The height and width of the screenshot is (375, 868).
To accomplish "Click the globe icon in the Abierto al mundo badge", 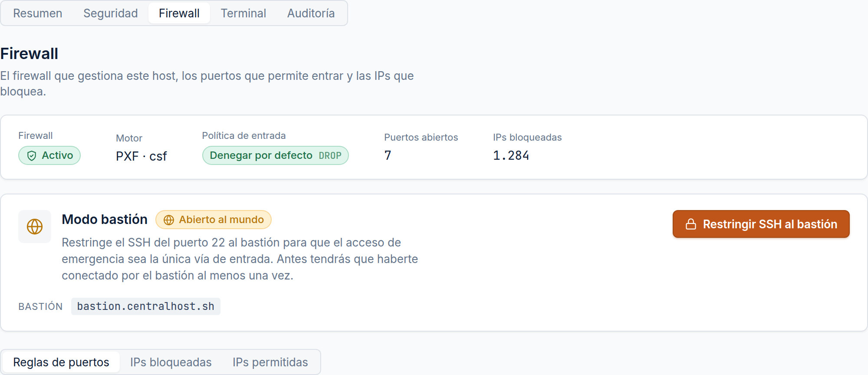I will coord(169,220).
